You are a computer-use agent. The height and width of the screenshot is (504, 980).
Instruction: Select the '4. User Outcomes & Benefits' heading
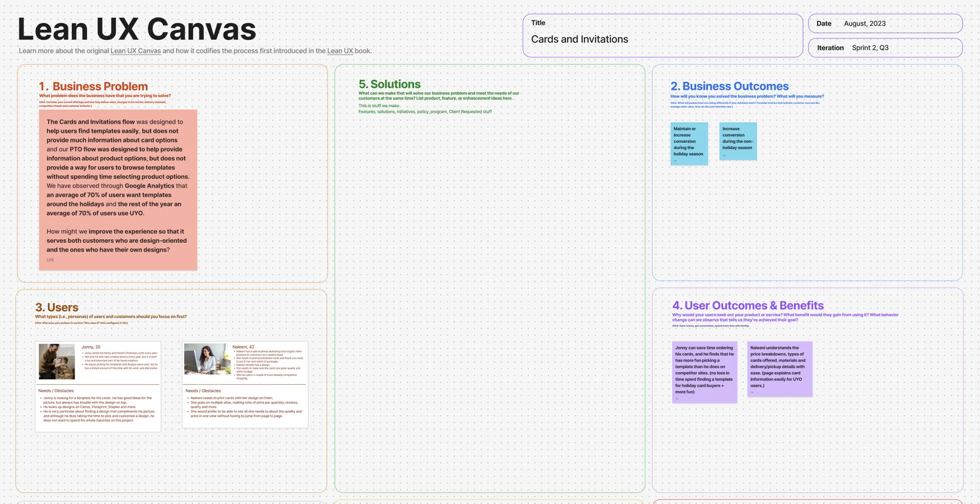(x=748, y=306)
